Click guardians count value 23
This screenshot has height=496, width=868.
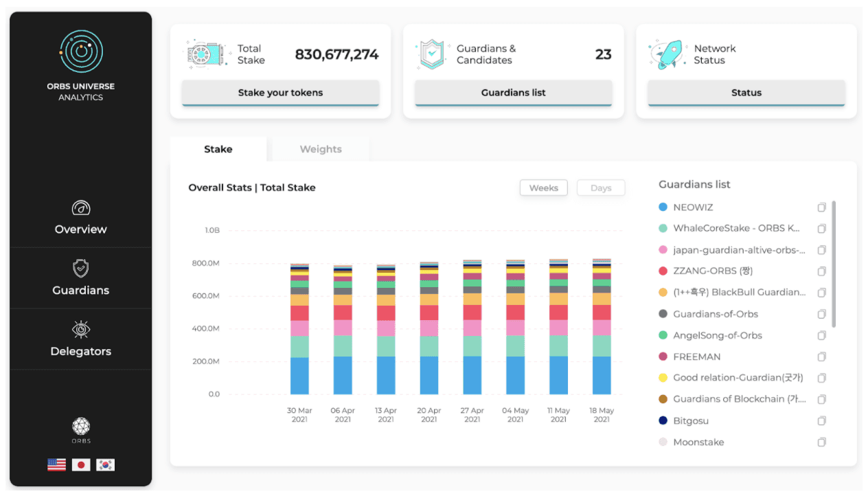[x=603, y=54]
